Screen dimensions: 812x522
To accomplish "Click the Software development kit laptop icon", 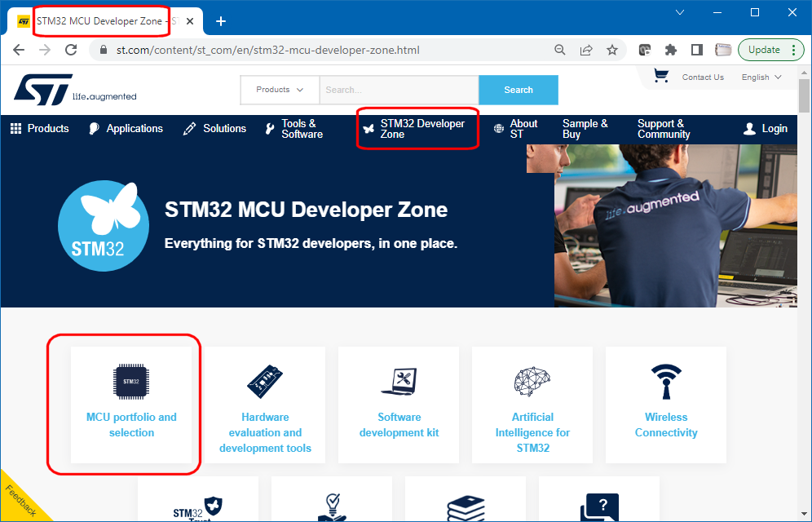I will point(399,382).
